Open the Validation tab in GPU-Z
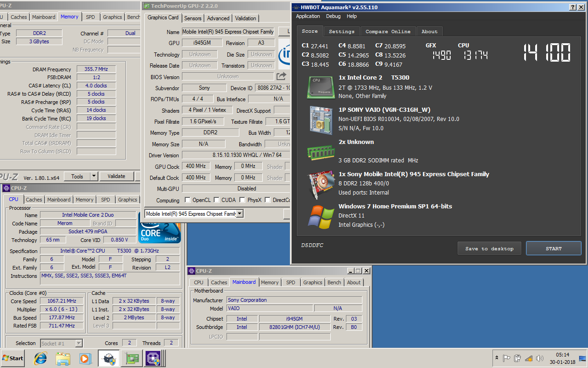Image resolution: width=588 pixels, height=368 pixels. 246,18
